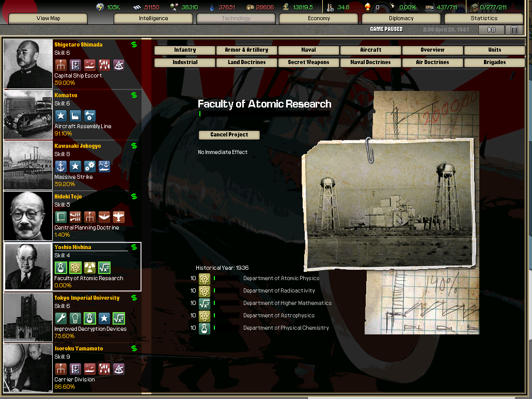Click Tokyo Imperial University's lightbulb icon
532x399 pixels.
75,318
